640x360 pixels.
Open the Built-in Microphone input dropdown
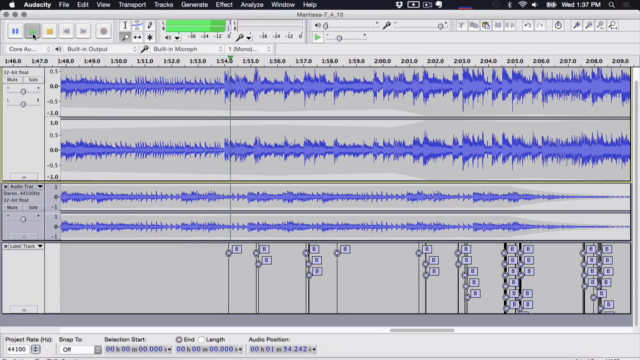(x=187, y=49)
